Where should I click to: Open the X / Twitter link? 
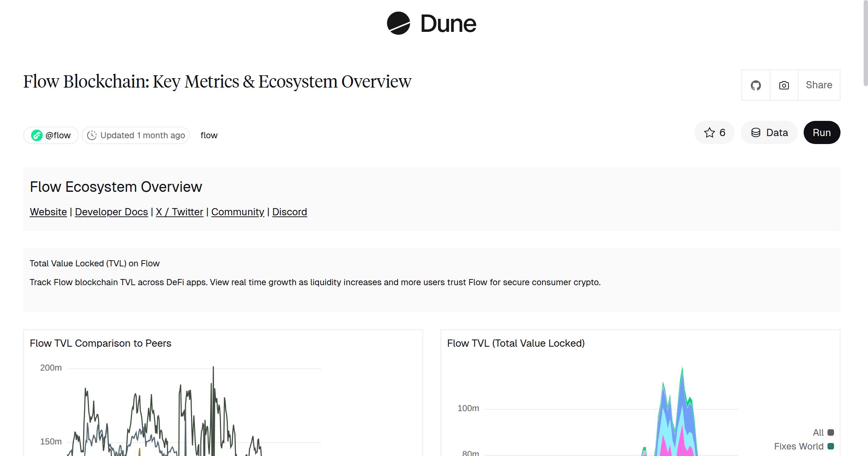(x=179, y=212)
